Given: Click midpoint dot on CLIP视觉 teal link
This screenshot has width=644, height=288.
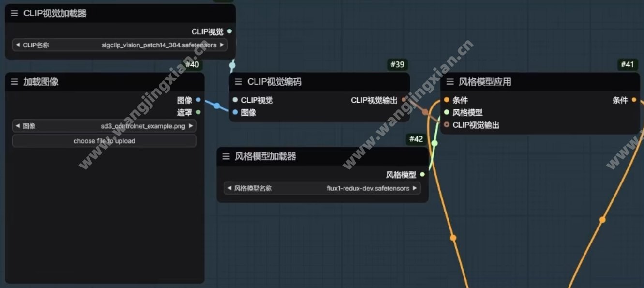Looking at the screenshot, I should pyautogui.click(x=232, y=65).
